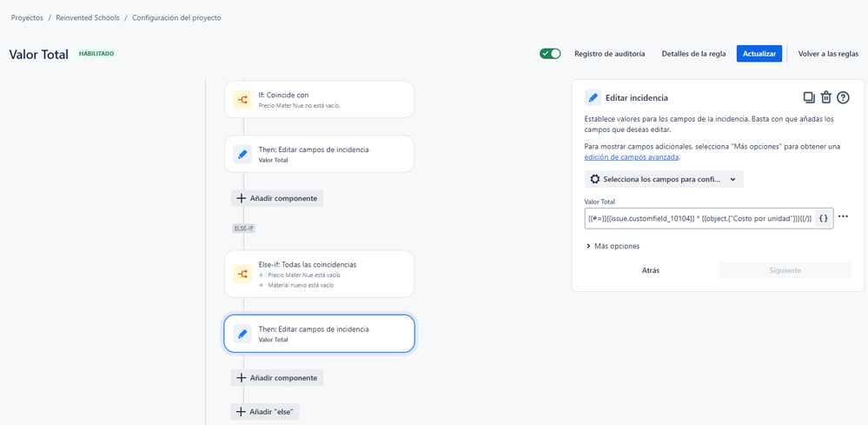This screenshot has width=868, height=425.
Task: Click the trash delete component icon
Action: tap(826, 97)
